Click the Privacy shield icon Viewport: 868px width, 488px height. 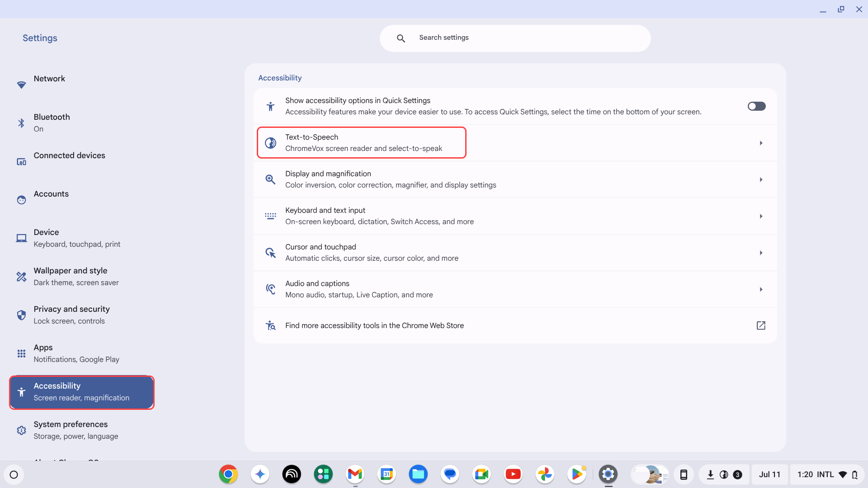[x=21, y=315]
